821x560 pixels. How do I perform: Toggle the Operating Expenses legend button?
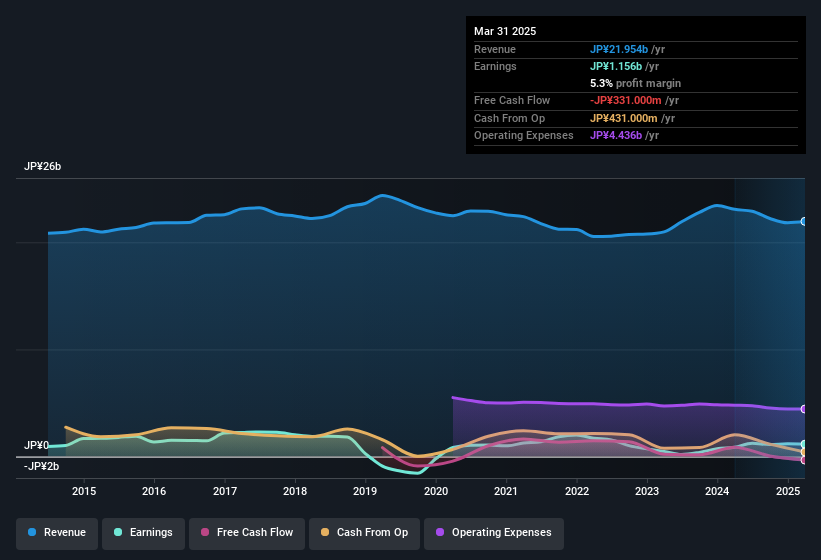494,533
